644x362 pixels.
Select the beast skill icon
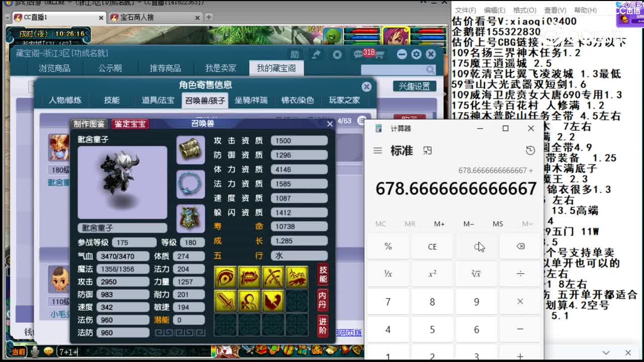coord(297,277)
